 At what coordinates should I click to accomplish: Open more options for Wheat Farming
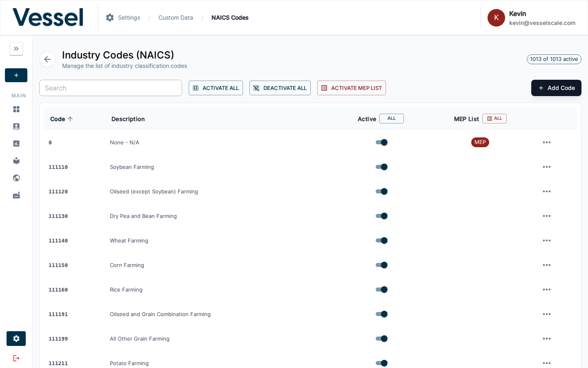pos(547,240)
